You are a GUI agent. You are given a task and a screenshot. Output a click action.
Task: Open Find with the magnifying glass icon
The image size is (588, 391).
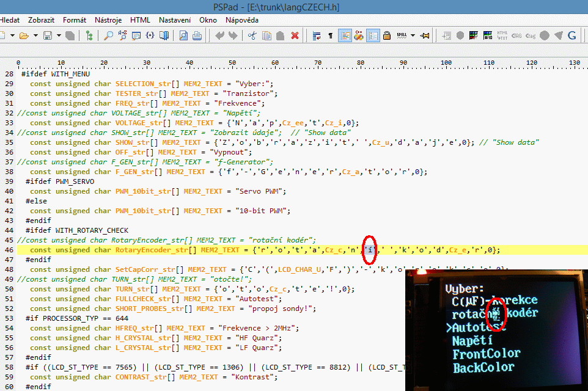pyautogui.click(x=108, y=35)
